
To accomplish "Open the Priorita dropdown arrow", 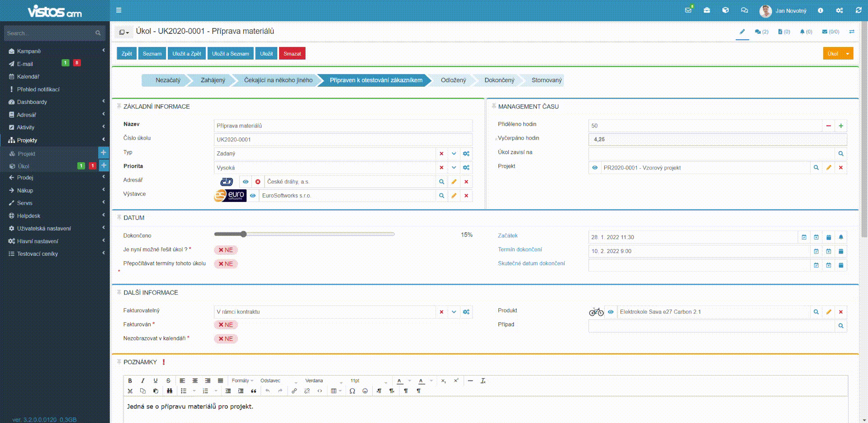I will 454,168.
